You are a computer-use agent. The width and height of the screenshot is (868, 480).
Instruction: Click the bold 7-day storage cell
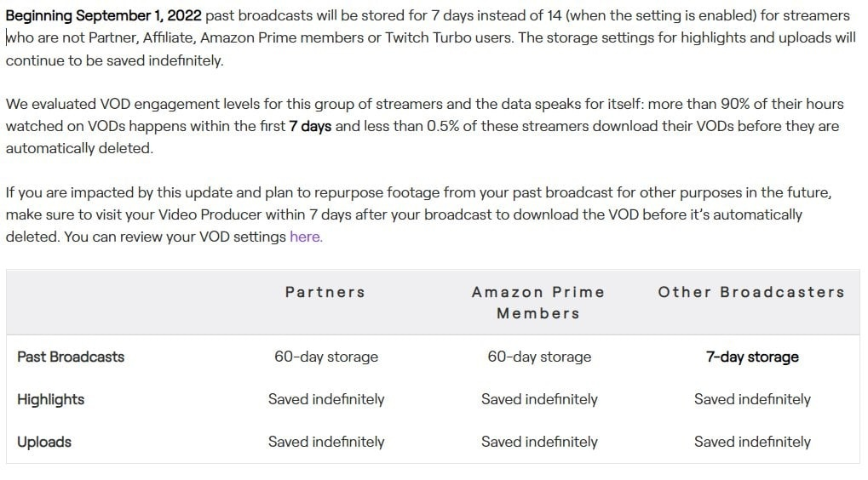(752, 357)
